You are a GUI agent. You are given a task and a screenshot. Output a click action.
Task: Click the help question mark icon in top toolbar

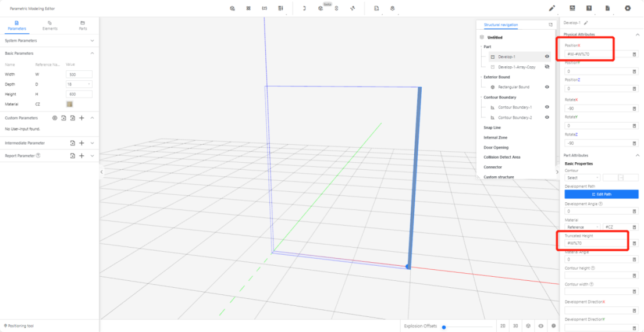click(589, 8)
